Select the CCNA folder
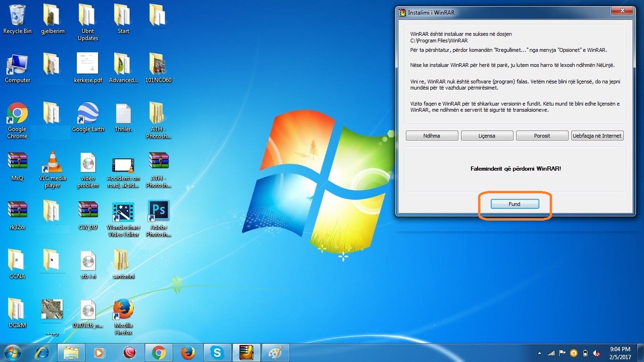This screenshot has height=362, width=644. (17, 264)
